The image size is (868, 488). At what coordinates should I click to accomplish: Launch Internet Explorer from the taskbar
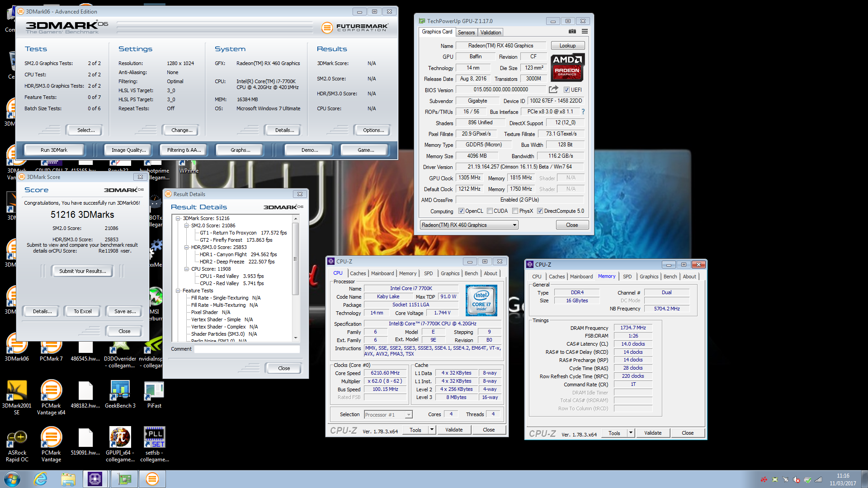(x=41, y=479)
